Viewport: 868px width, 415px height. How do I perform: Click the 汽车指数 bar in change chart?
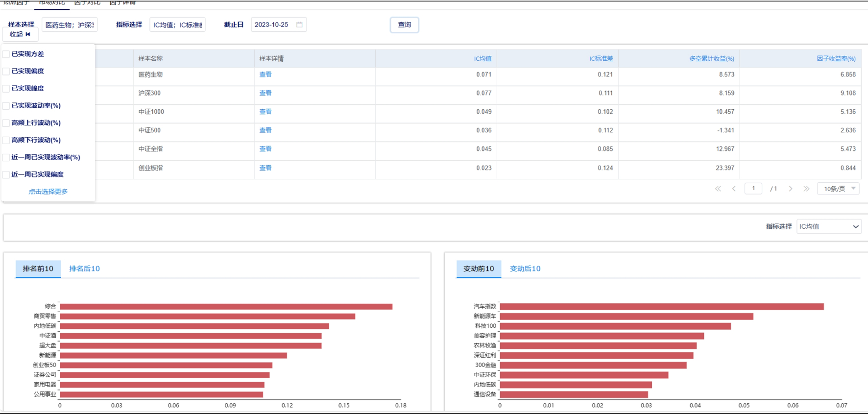point(662,307)
